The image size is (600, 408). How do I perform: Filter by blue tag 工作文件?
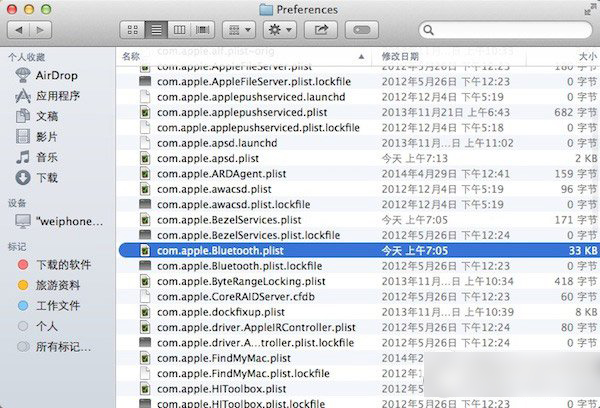click(49, 305)
